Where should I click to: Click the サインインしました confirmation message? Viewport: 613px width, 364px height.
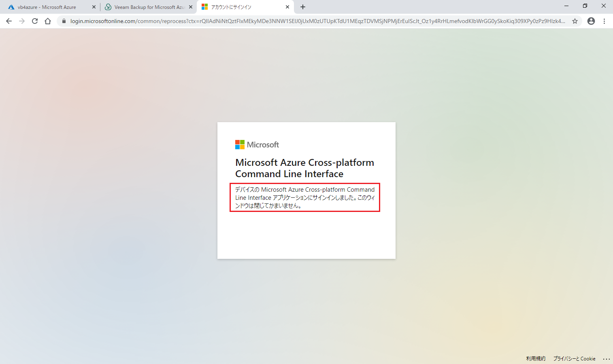(305, 197)
